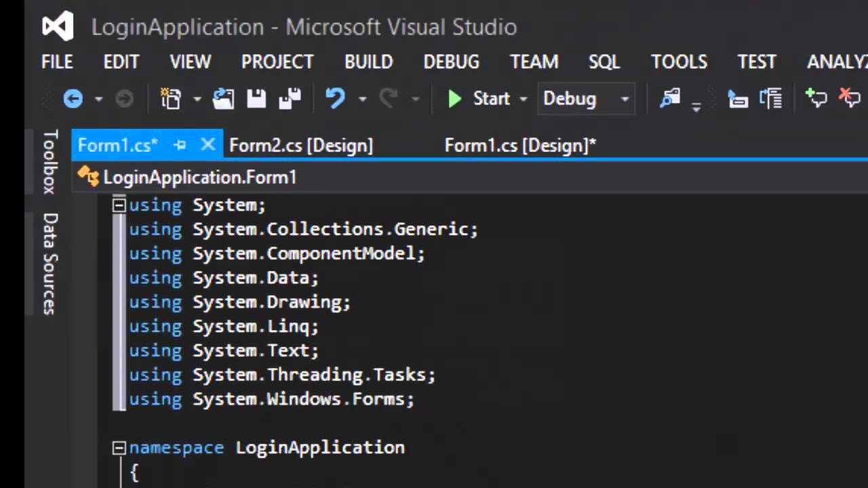Close the Form1.cs tab
This screenshot has height=488, width=868.
208,144
